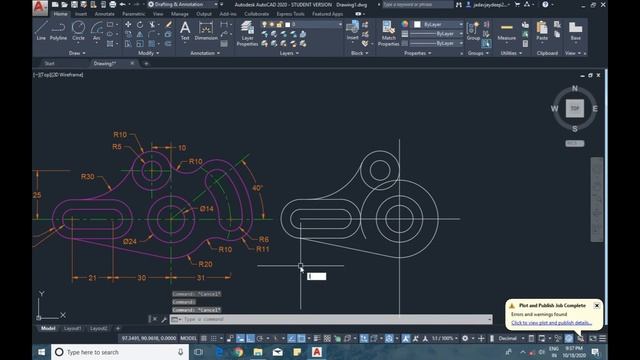The image size is (640, 360).
Task: Expand the Draw panel
Action: pos(77,53)
